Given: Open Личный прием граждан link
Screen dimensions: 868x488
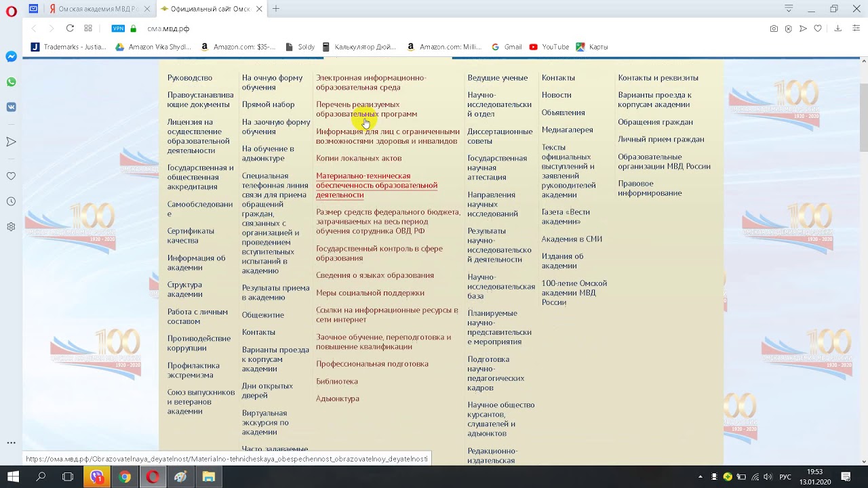Looking at the screenshot, I should pos(661,140).
